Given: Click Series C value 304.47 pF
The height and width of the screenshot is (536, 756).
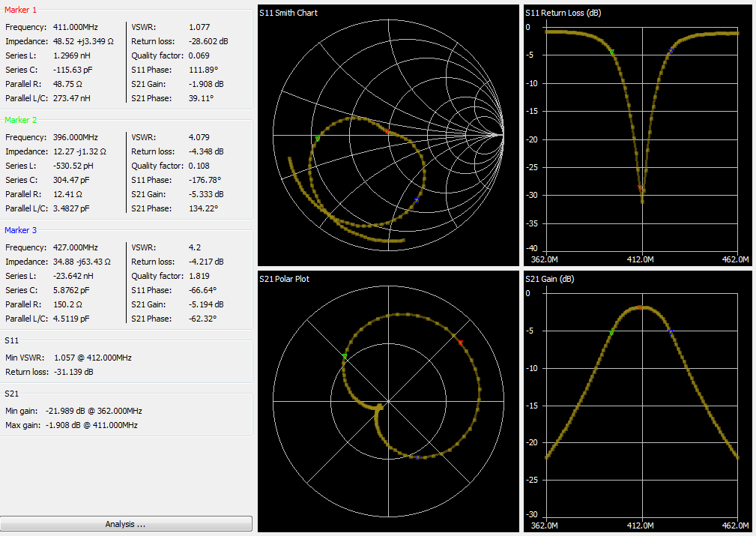Looking at the screenshot, I should pyautogui.click(x=71, y=179).
